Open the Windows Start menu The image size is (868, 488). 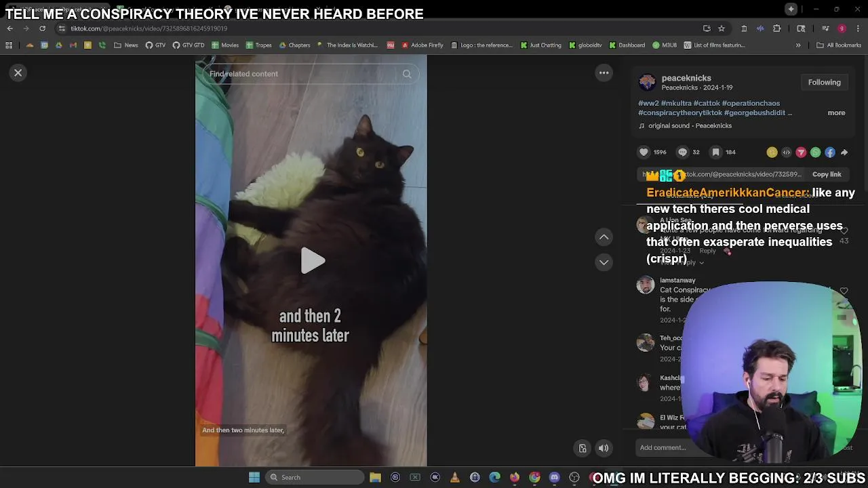[254, 477]
